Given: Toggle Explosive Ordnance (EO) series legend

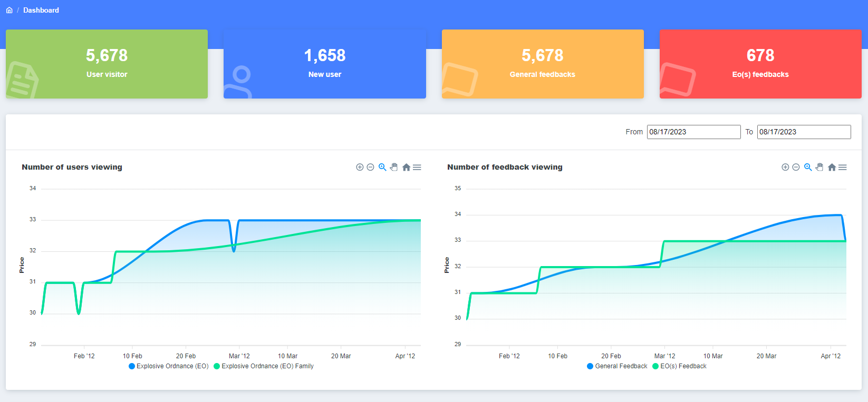Looking at the screenshot, I should click(x=169, y=366).
